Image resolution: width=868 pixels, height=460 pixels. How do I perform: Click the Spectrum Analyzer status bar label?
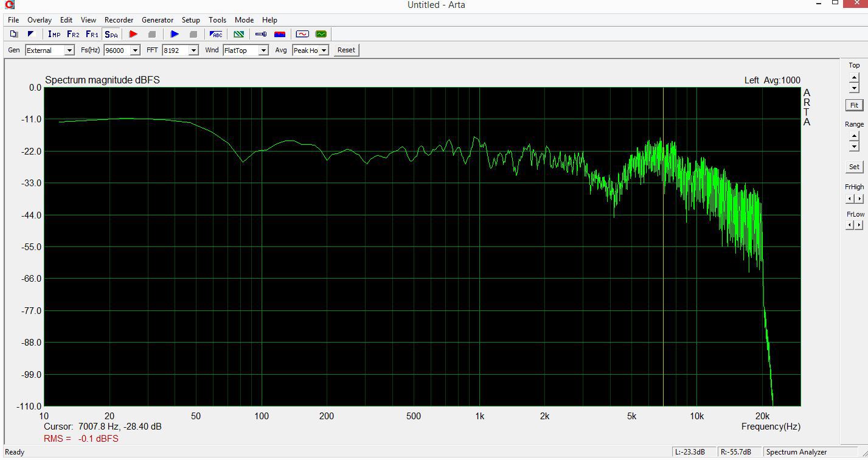pyautogui.click(x=797, y=452)
